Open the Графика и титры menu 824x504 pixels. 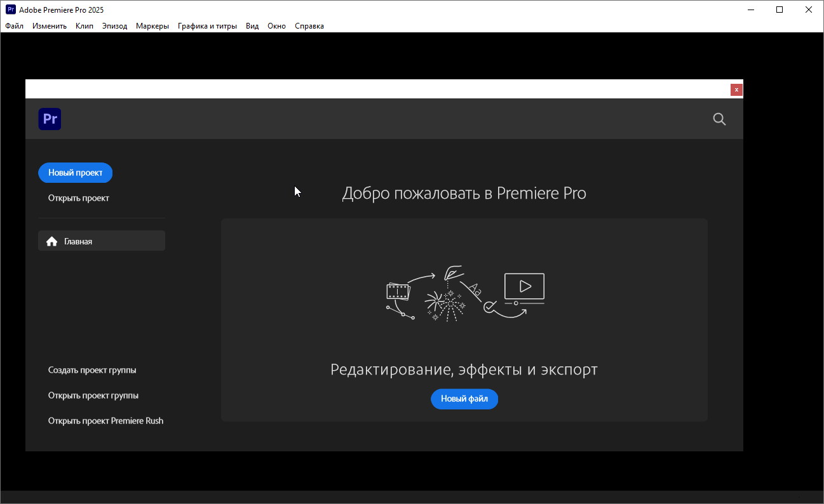click(207, 26)
